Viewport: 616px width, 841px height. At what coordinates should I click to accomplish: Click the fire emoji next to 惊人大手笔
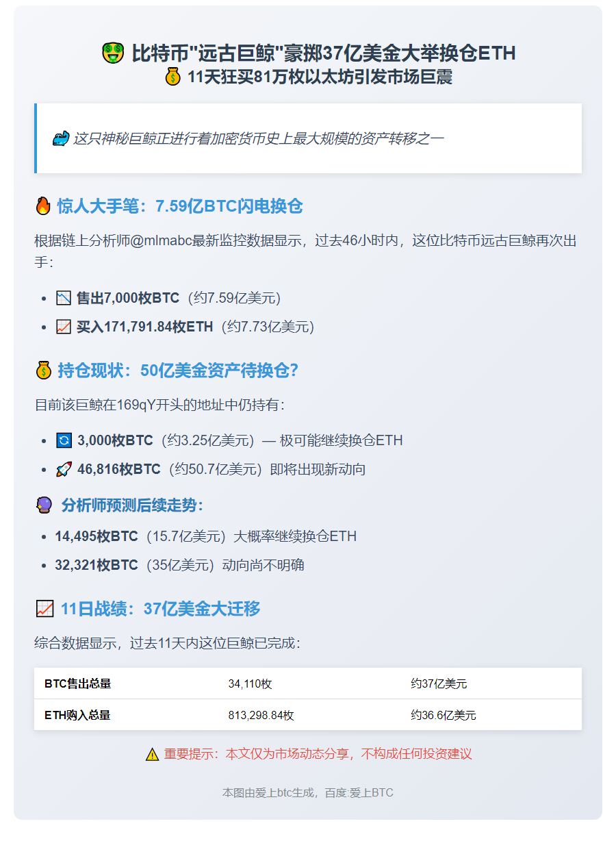(x=43, y=206)
